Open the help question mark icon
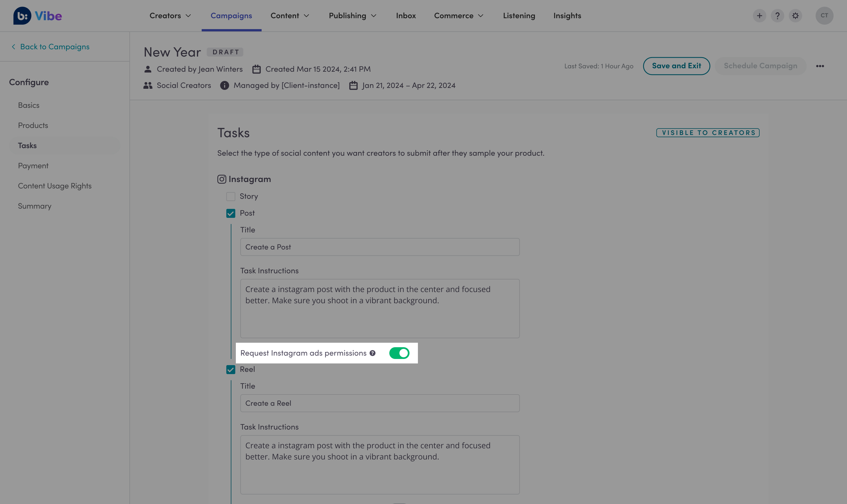 [777, 16]
